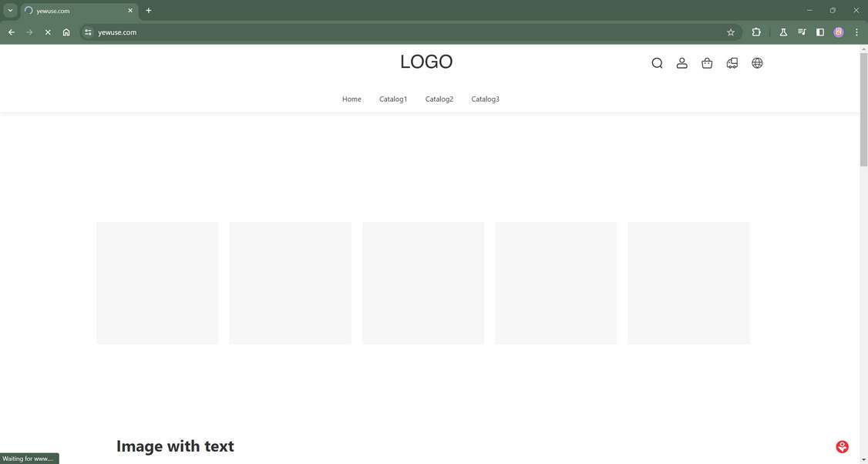Open the Chrome three-dot menu

click(x=856, y=32)
